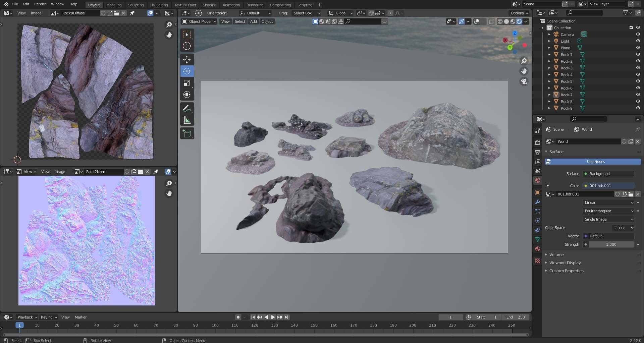644x343 pixels.
Task: Open the Modifier properties wrench icon
Action: pos(538,202)
